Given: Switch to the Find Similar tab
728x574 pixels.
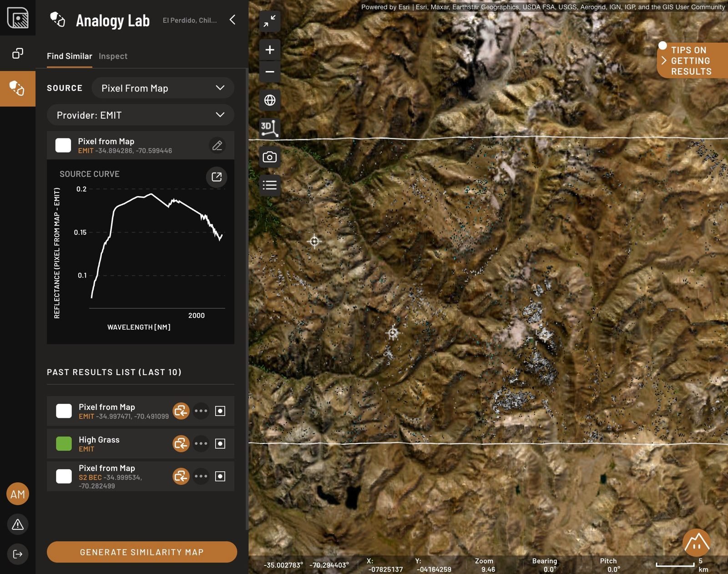Looking at the screenshot, I should pyautogui.click(x=70, y=56).
